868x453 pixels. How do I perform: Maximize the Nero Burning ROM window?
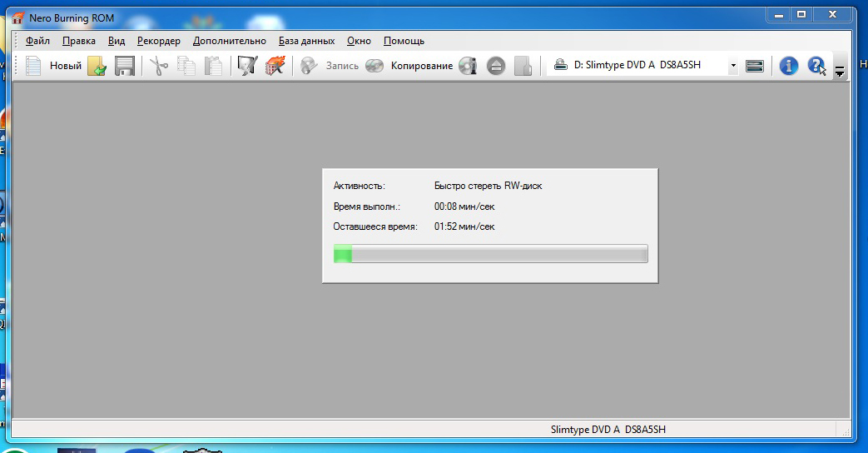[x=801, y=15]
